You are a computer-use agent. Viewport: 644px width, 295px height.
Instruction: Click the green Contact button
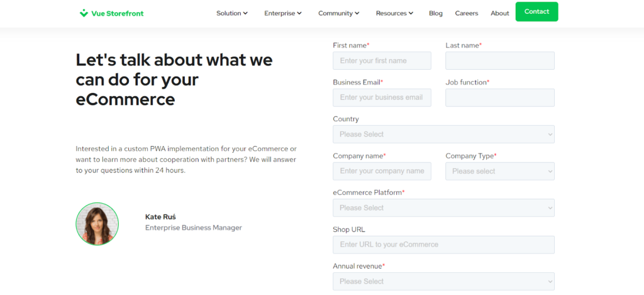point(537,11)
